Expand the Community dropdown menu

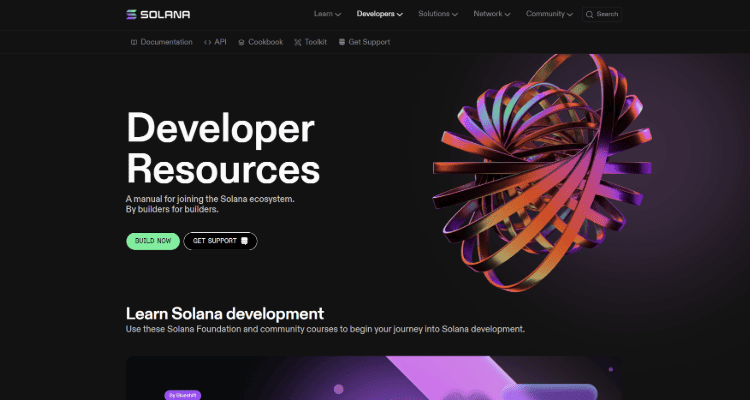[549, 14]
